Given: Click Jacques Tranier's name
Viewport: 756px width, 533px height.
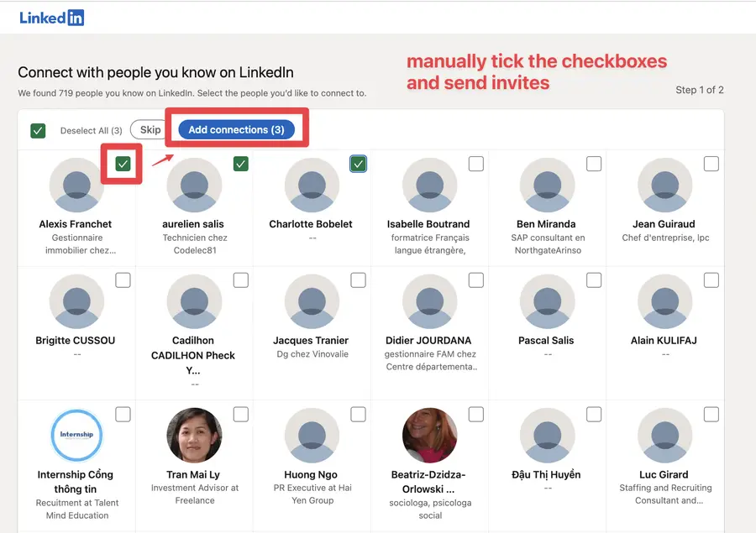Looking at the screenshot, I should pyautogui.click(x=312, y=341).
